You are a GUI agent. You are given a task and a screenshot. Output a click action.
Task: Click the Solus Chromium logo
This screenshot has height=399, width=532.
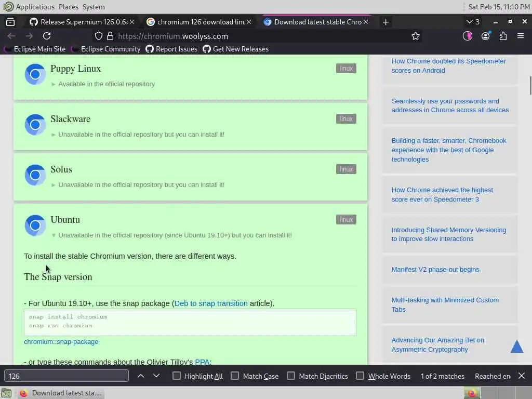(x=35, y=175)
